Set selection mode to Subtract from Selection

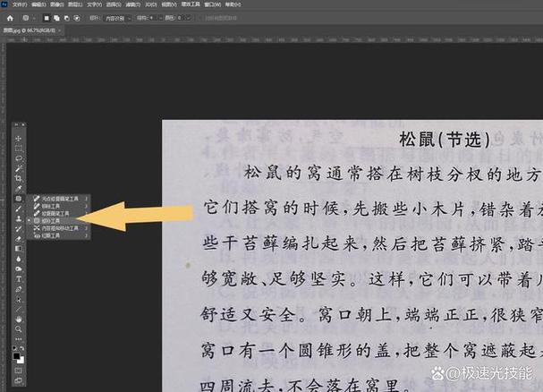(x=66, y=18)
